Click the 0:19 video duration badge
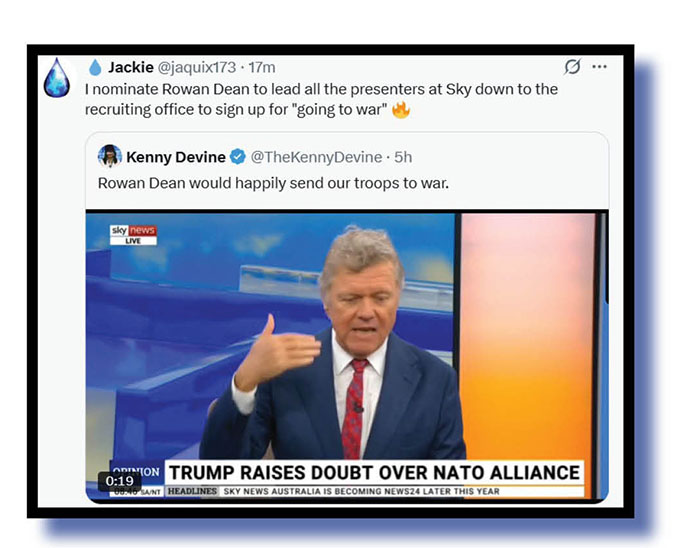 [x=119, y=481]
